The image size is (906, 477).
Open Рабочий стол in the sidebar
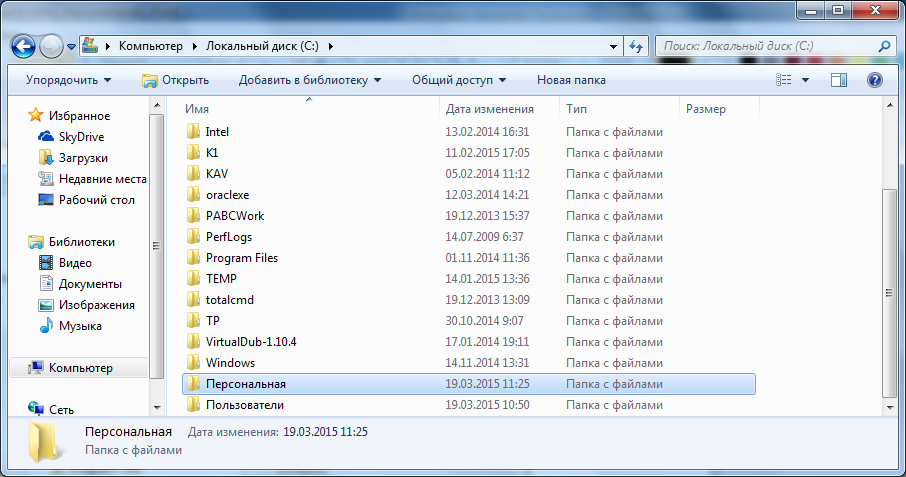tap(86, 200)
